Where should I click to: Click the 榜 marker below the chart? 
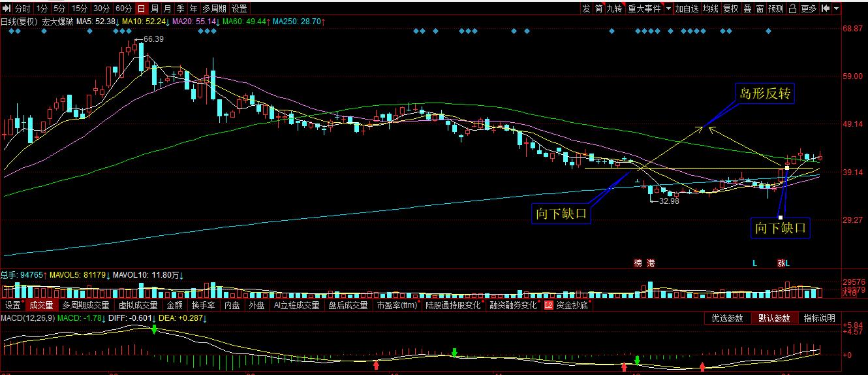pos(638,263)
